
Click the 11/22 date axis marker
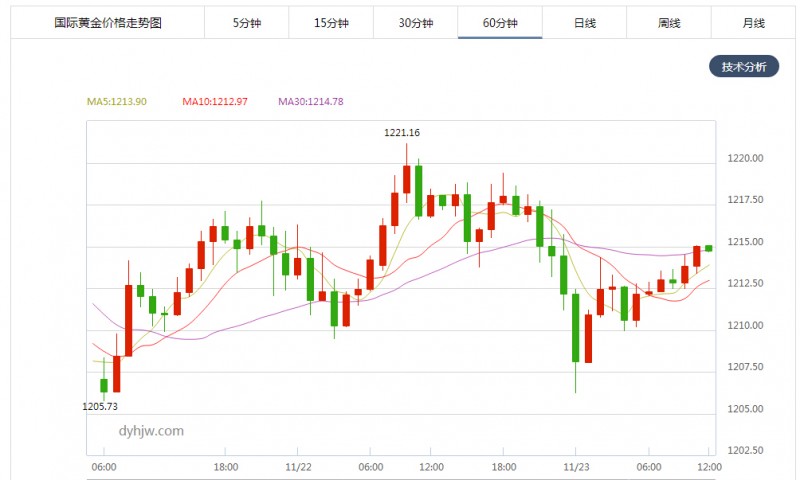coord(298,467)
